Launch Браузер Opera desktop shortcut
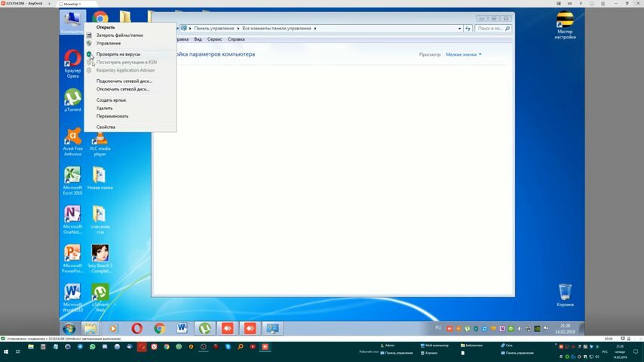This screenshot has width=644, height=362. 72,63
